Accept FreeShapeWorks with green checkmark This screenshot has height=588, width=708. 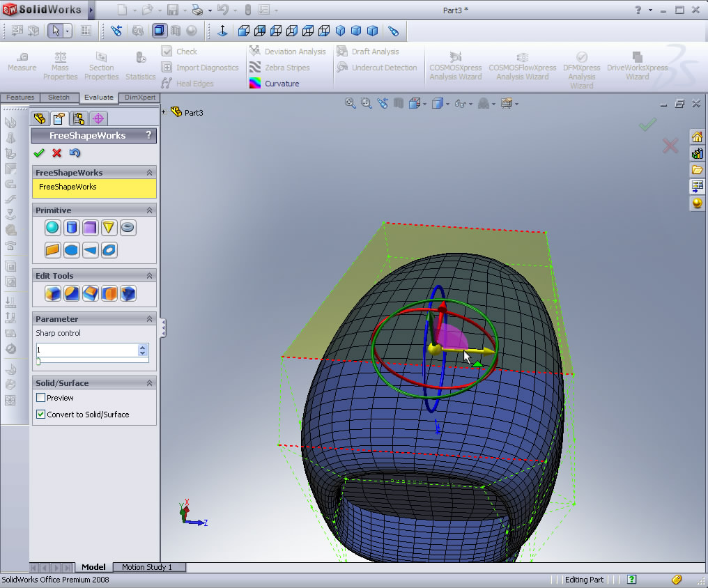coord(39,153)
